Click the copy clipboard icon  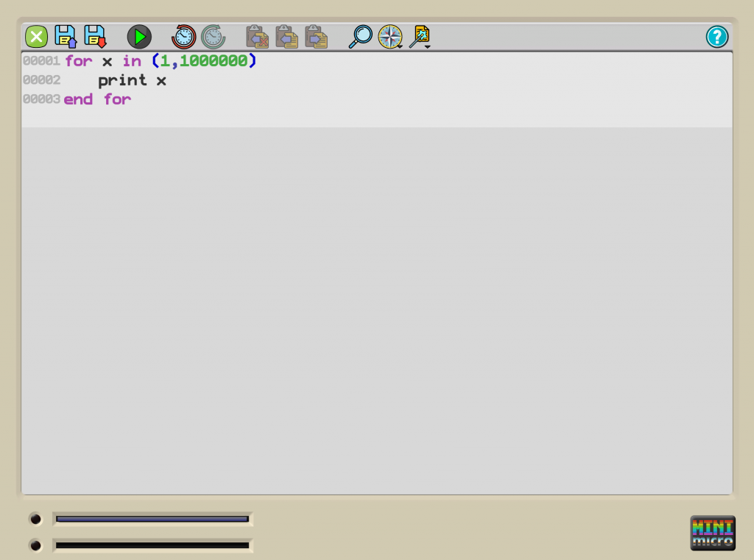click(x=286, y=37)
